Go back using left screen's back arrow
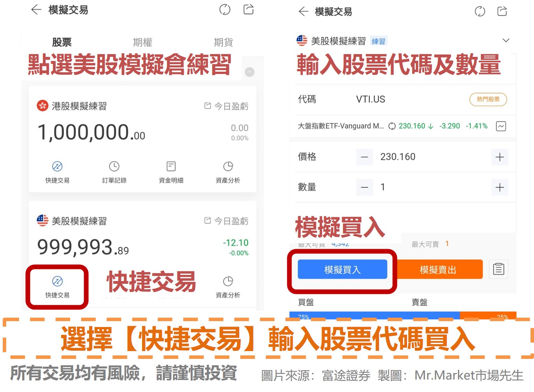This screenshot has height=392, width=534. (x=36, y=10)
